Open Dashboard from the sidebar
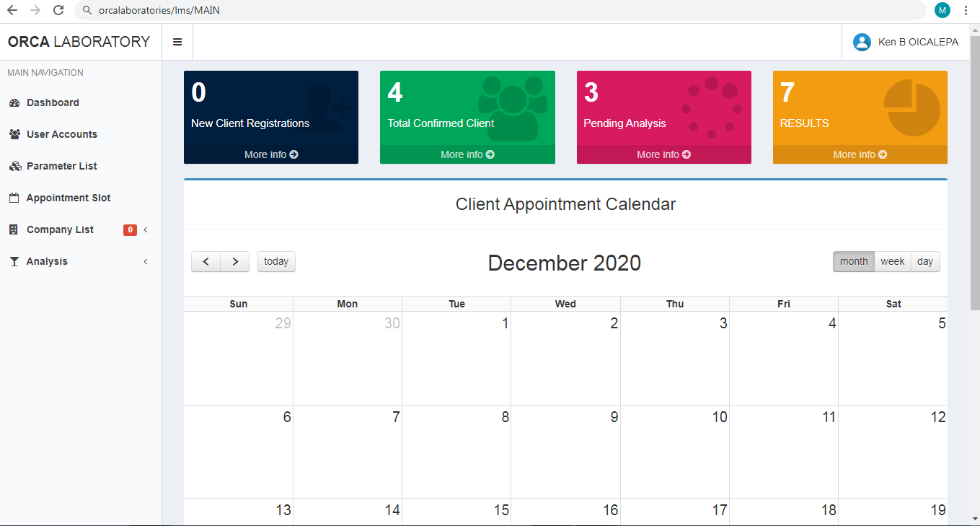 (x=81, y=102)
